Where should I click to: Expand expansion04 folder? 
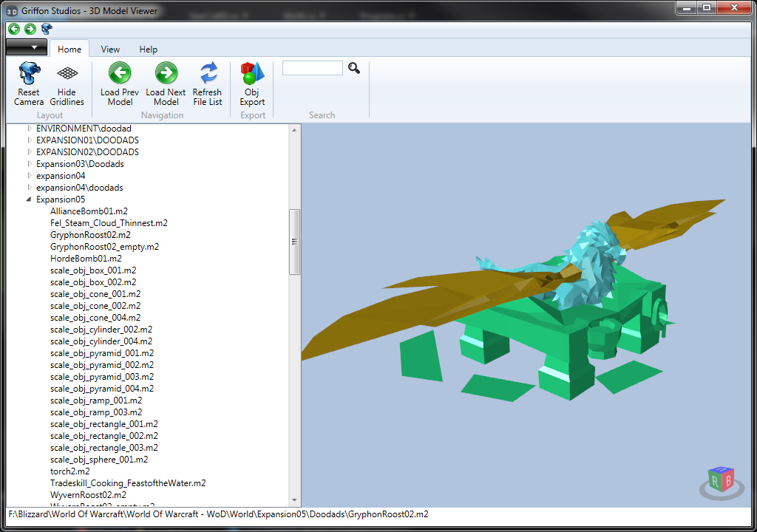point(30,176)
